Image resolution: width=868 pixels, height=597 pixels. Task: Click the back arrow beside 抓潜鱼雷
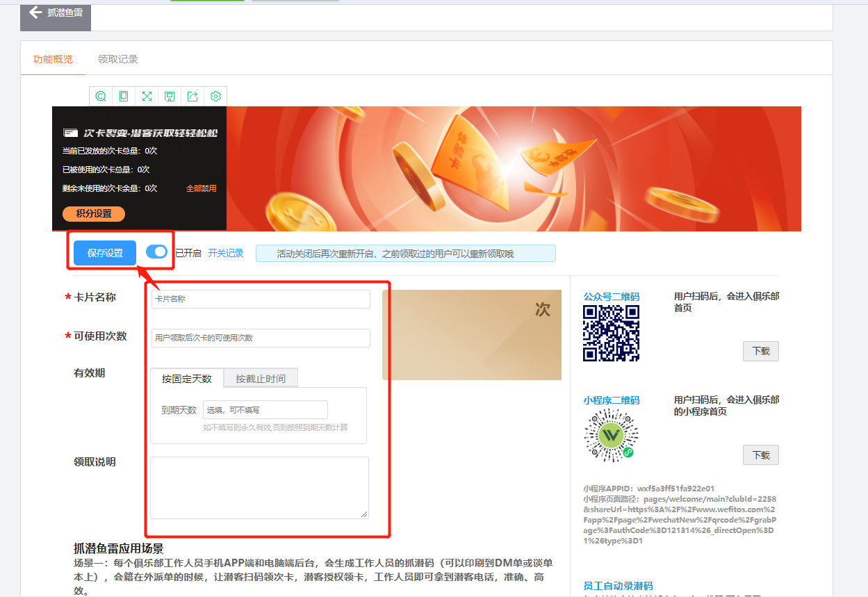coord(35,13)
